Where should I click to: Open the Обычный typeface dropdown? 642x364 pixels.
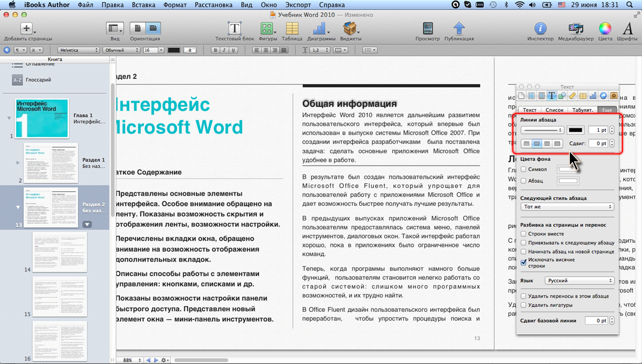121,50
